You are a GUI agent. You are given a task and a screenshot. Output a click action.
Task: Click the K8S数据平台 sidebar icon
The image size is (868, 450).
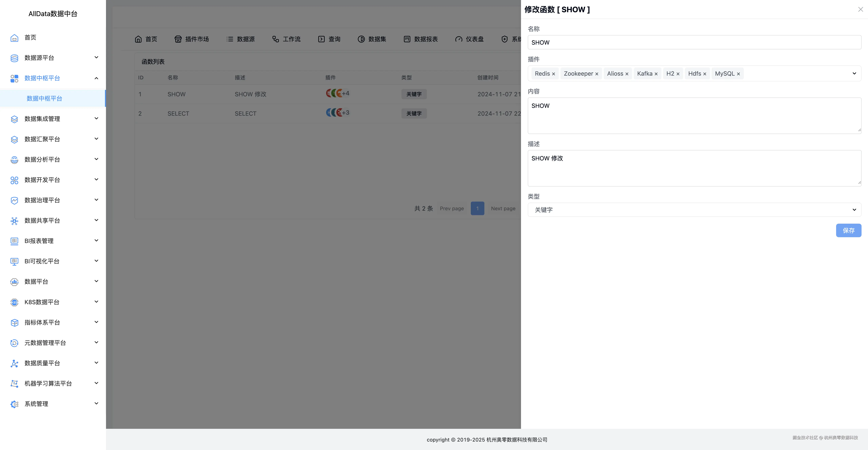(14, 302)
